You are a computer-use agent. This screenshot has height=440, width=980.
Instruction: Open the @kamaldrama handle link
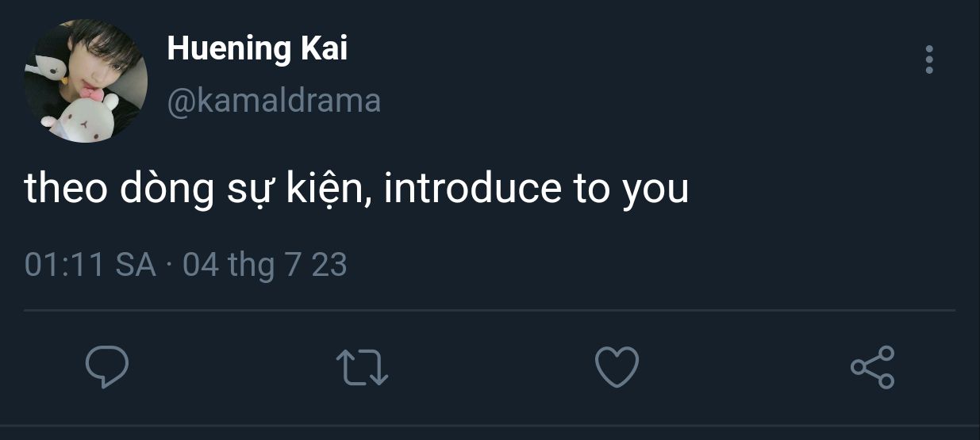pyautogui.click(x=273, y=101)
